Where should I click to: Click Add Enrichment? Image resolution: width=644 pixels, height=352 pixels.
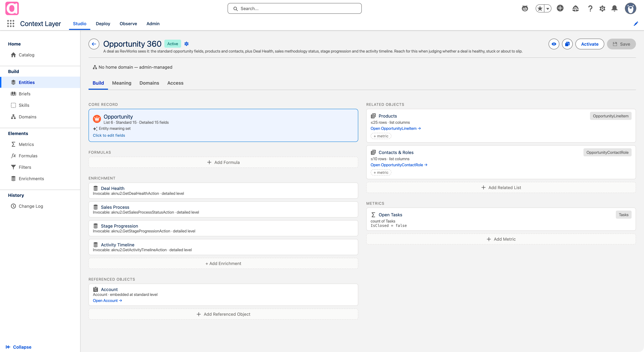pos(223,263)
